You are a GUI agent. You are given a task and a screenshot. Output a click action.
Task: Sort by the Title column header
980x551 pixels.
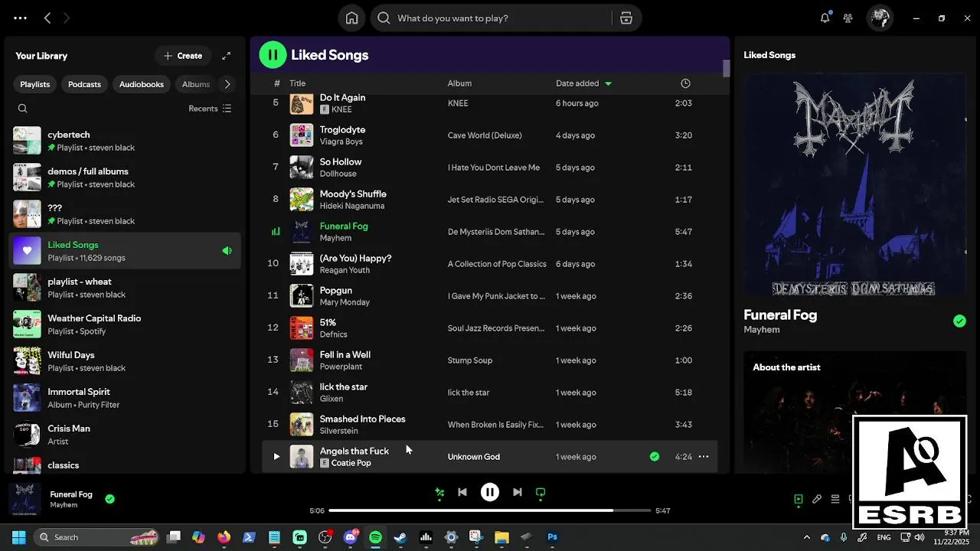pyautogui.click(x=298, y=83)
